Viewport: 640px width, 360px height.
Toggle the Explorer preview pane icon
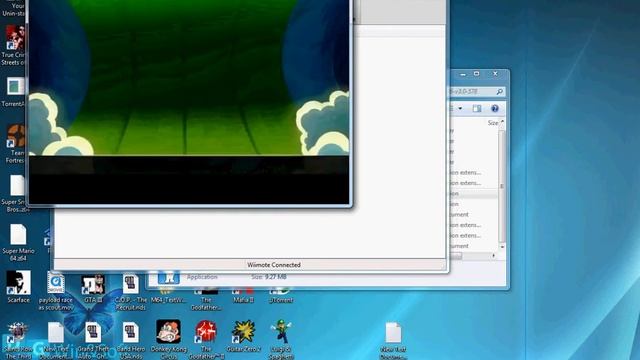[x=477, y=109]
